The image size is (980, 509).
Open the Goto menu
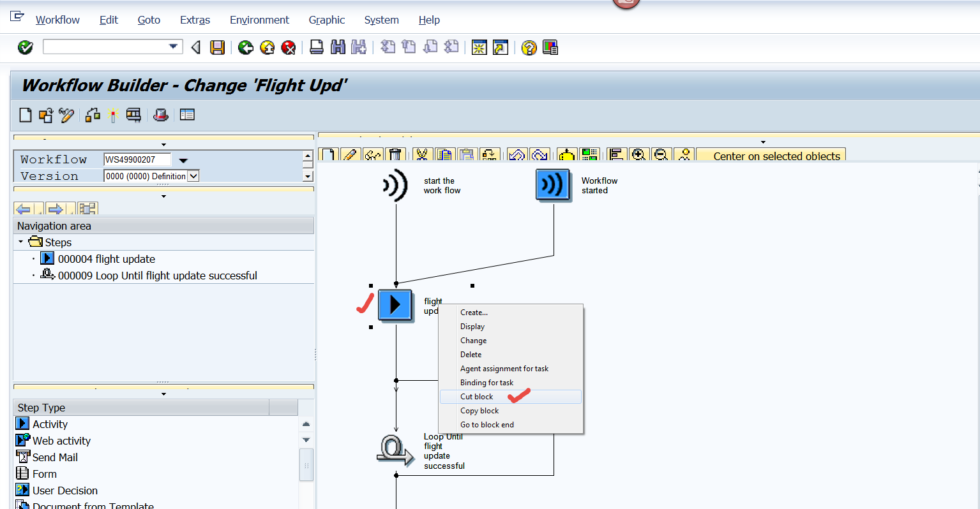click(149, 20)
